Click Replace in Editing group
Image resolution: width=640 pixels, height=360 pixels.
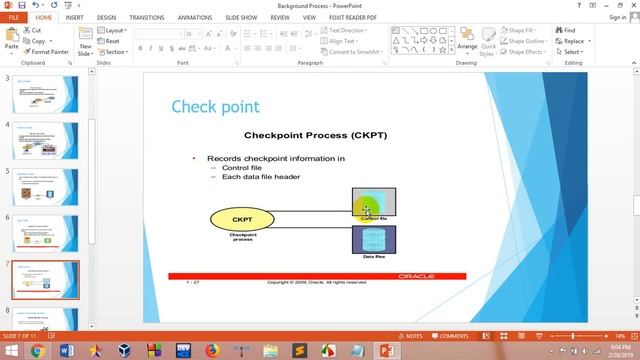click(573, 41)
